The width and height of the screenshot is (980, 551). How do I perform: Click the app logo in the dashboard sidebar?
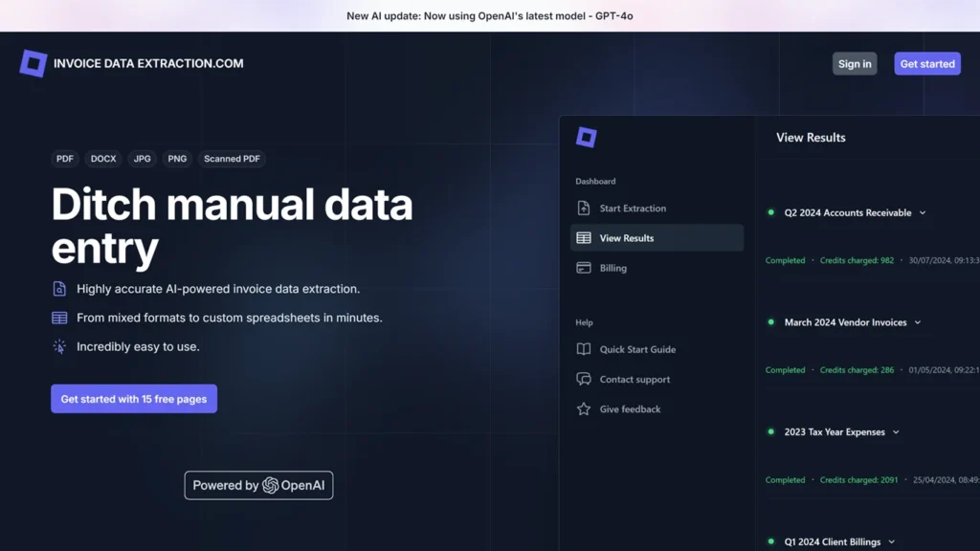[x=587, y=137]
